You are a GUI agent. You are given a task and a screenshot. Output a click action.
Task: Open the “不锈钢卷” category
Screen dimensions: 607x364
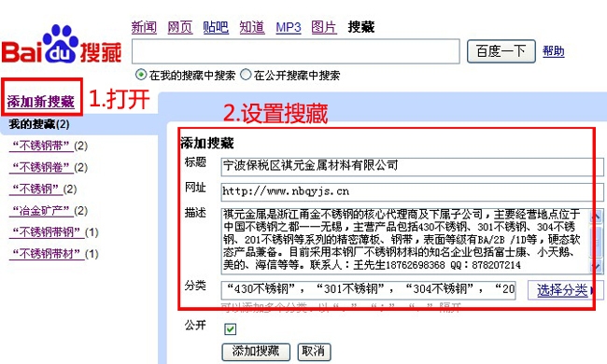click(x=41, y=167)
